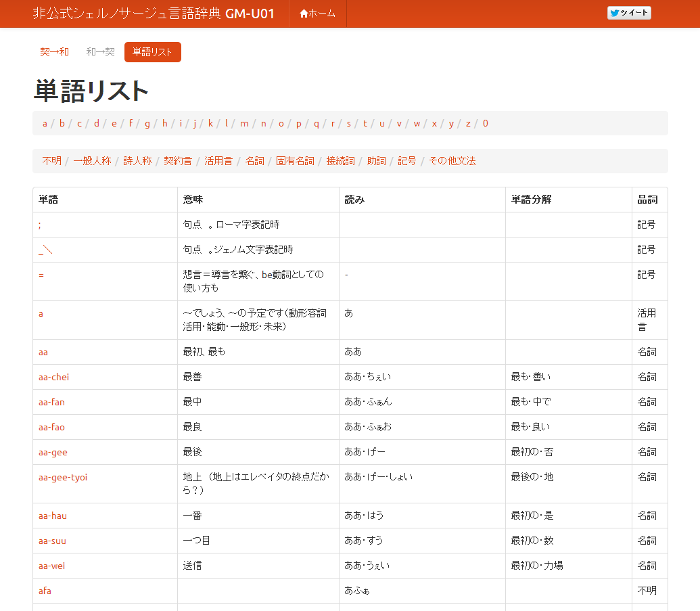Jump to 0 in the index
This screenshot has height=611, width=700.
coord(486,124)
